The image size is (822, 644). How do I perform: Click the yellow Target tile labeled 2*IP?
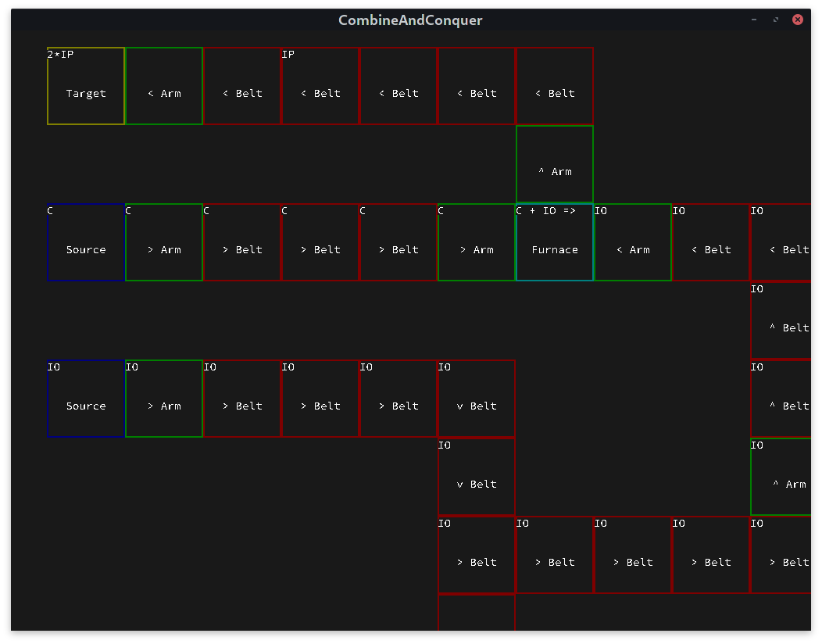pos(86,86)
